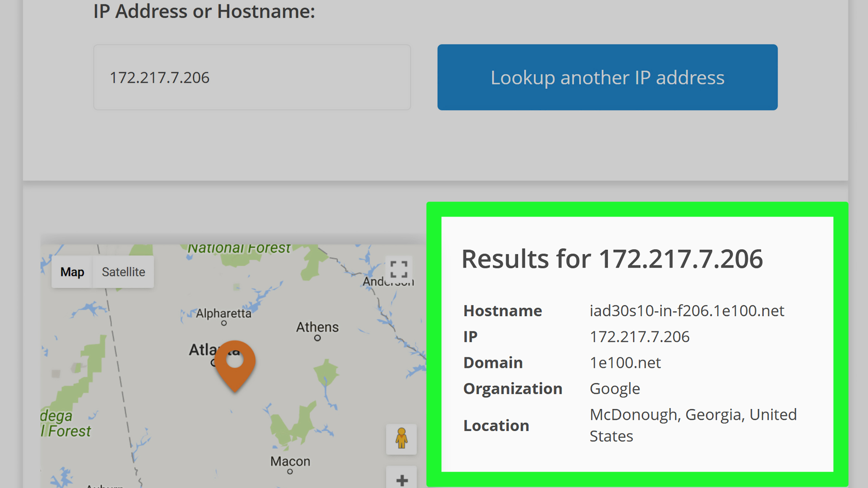Click the Results for 172.217.7.206 heading
The height and width of the screenshot is (488, 868).
612,259
